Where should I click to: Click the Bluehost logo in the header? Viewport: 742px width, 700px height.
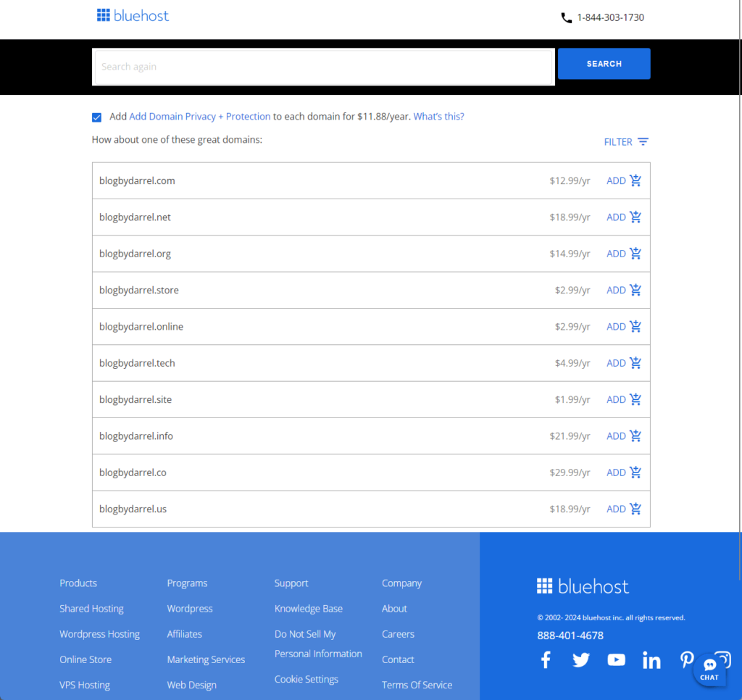(x=133, y=16)
